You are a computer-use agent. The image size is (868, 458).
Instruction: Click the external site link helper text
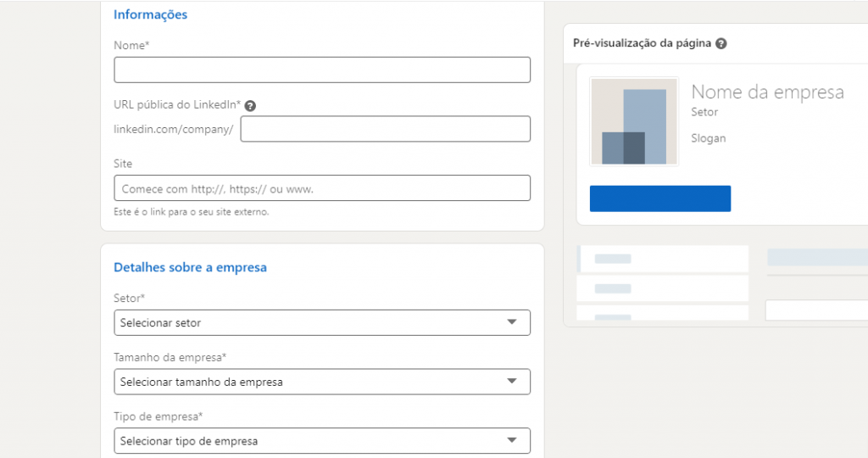(192, 212)
